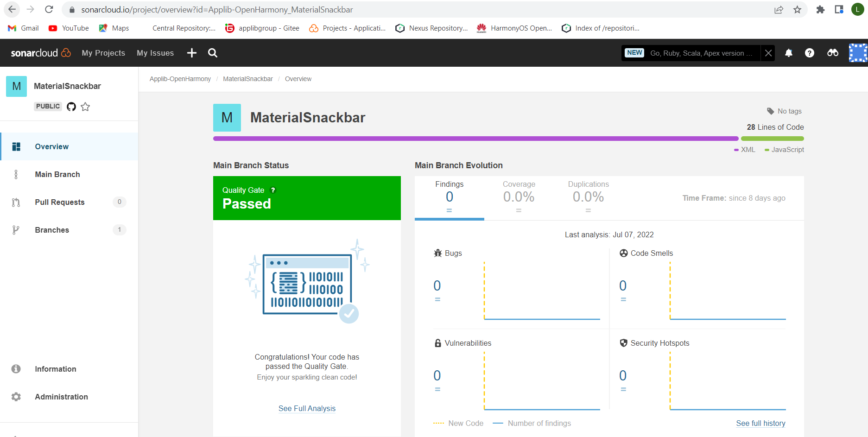868x437 pixels.
Task: Open My Issues menu
Action: pos(155,53)
